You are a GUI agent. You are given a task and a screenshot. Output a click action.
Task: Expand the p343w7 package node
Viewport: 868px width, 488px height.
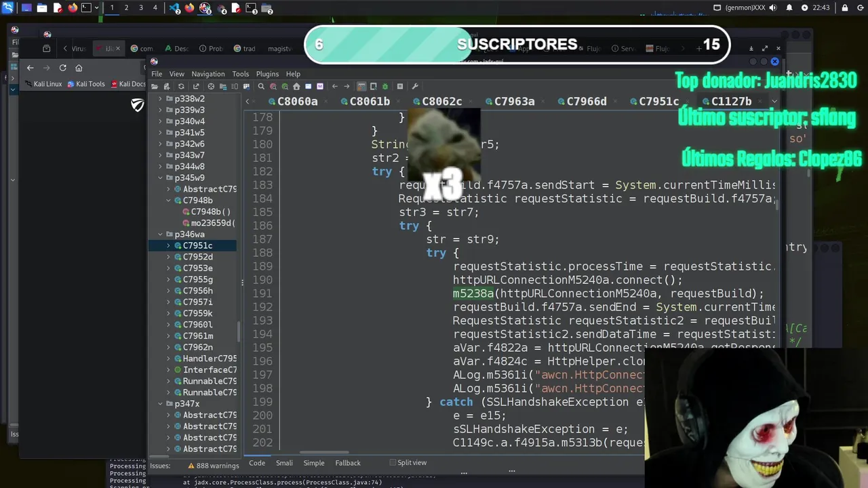(x=161, y=155)
